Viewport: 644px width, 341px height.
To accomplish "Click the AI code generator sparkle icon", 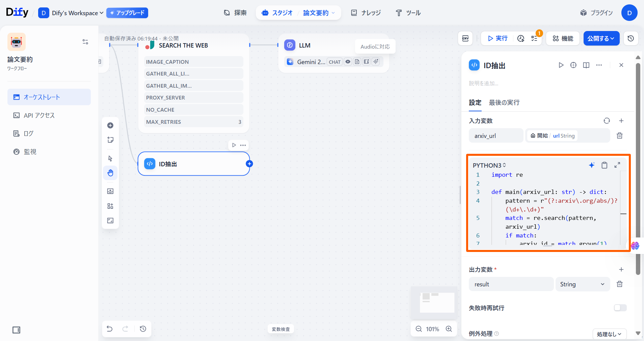I will point(591,165).
